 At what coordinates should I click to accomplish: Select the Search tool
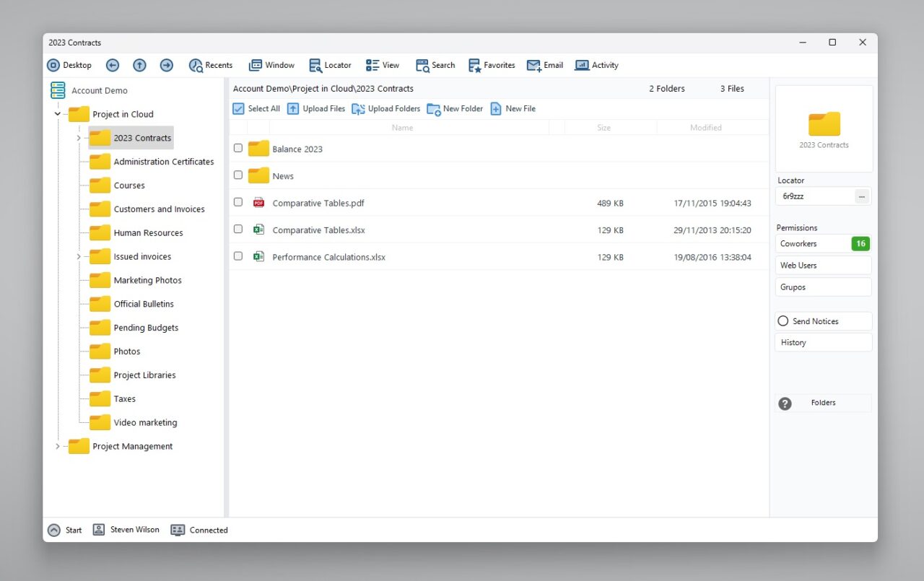coord(435,65)
